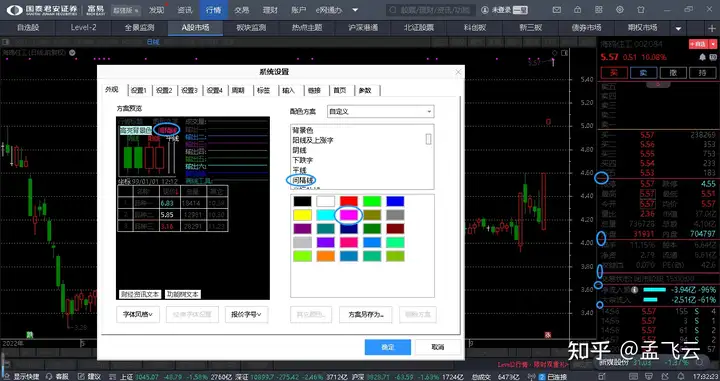
Task: Switch to the 设置1 tab
Action: pos(139,90)
